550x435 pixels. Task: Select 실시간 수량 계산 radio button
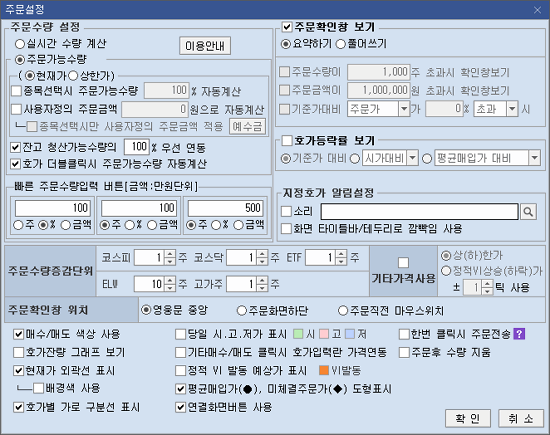pyautogui.click(x=20, y=44)
